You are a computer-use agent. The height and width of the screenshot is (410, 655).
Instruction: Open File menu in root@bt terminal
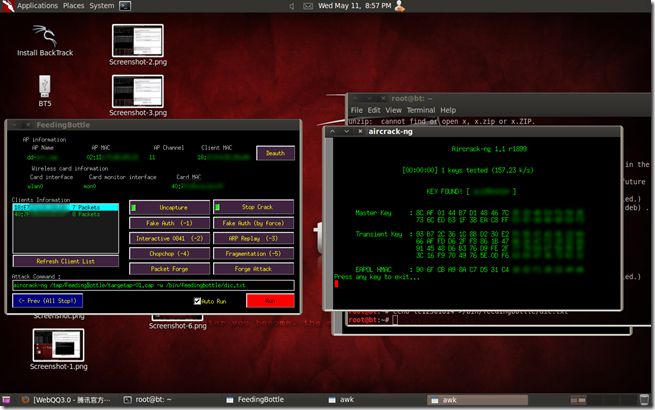[356, 110]
